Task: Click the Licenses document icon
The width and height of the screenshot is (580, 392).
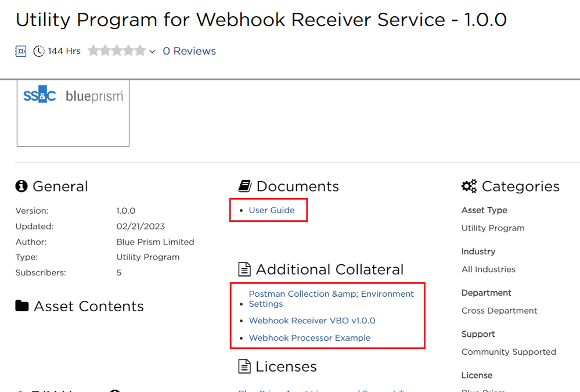Action: pyautogui.click(x=244, y=366)
